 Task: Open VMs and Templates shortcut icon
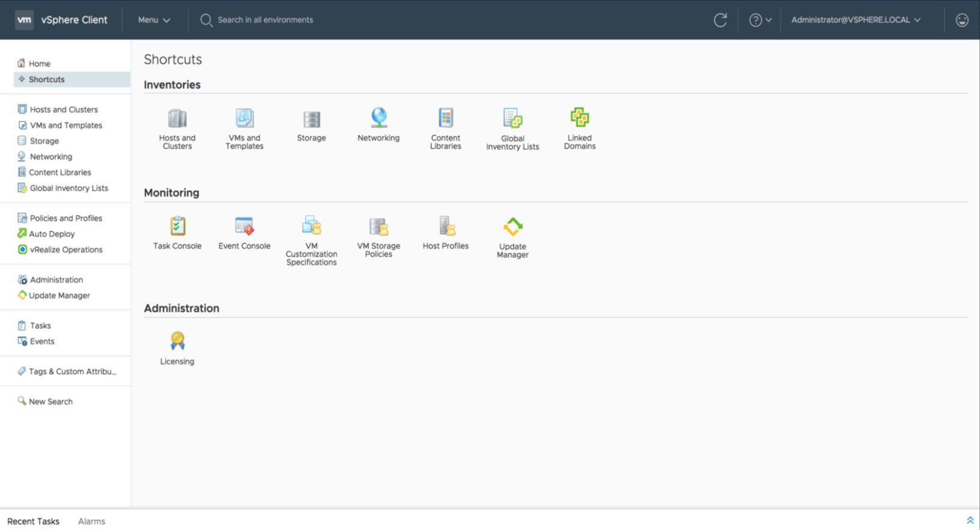[244, 118]
